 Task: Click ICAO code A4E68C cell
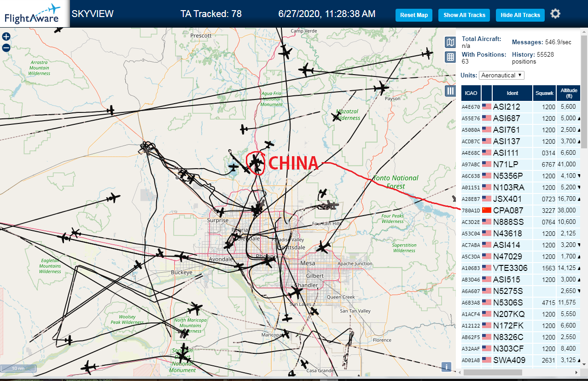pos(471,153)
